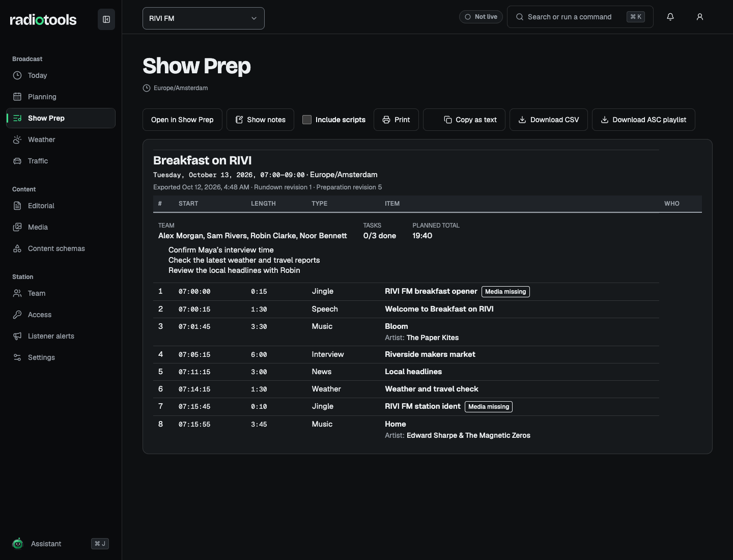Click the Assistant robot icon
Screen dimensions: 733x560
click(x=18, y=544)
